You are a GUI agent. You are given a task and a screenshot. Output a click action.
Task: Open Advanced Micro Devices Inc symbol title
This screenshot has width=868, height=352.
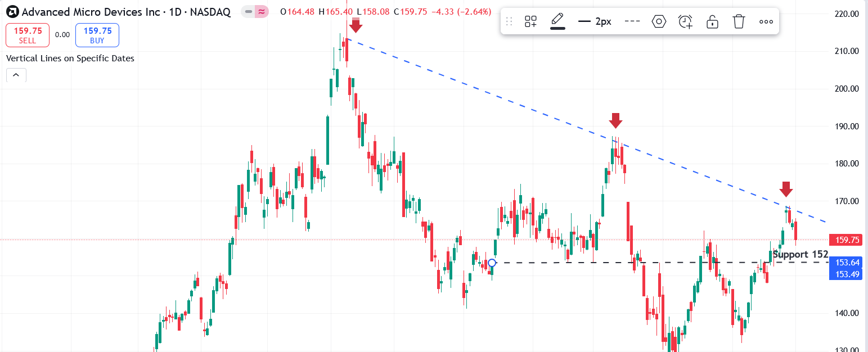pyautogui.click(x=126, y=12)
